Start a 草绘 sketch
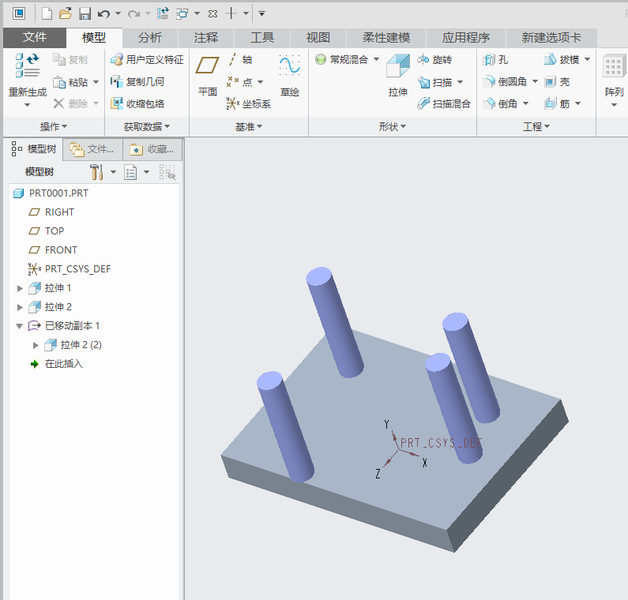 pyautogui.click(x=290, y=76)
